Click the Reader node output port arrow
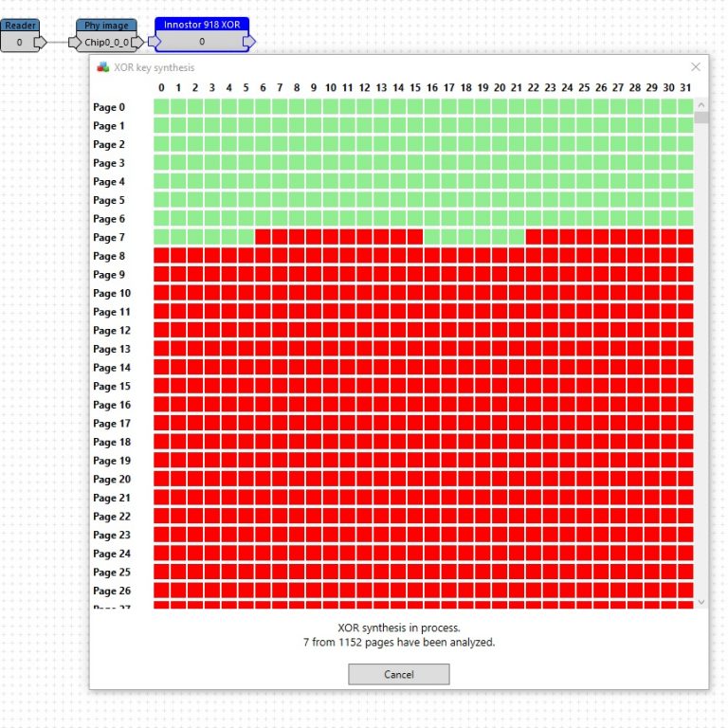The width and height of the screenshot is (728, 728). (39, 43)
